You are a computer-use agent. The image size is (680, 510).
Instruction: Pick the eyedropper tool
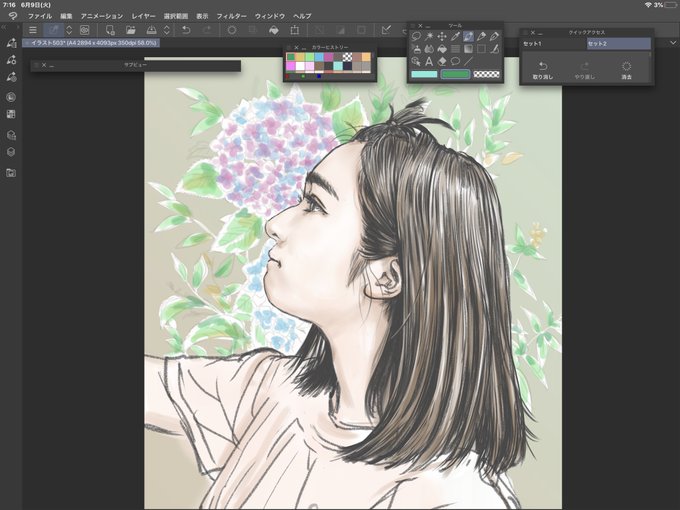[455, 36]
